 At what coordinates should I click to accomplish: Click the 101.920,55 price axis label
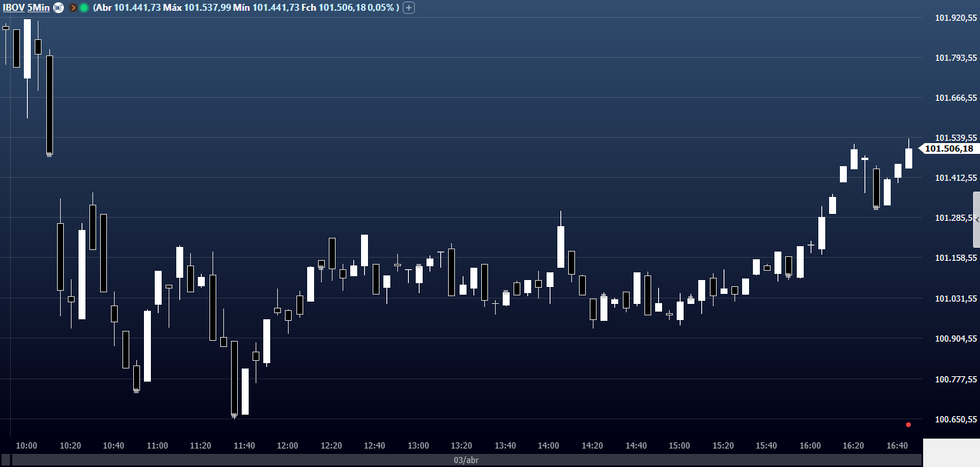[955, 18]
